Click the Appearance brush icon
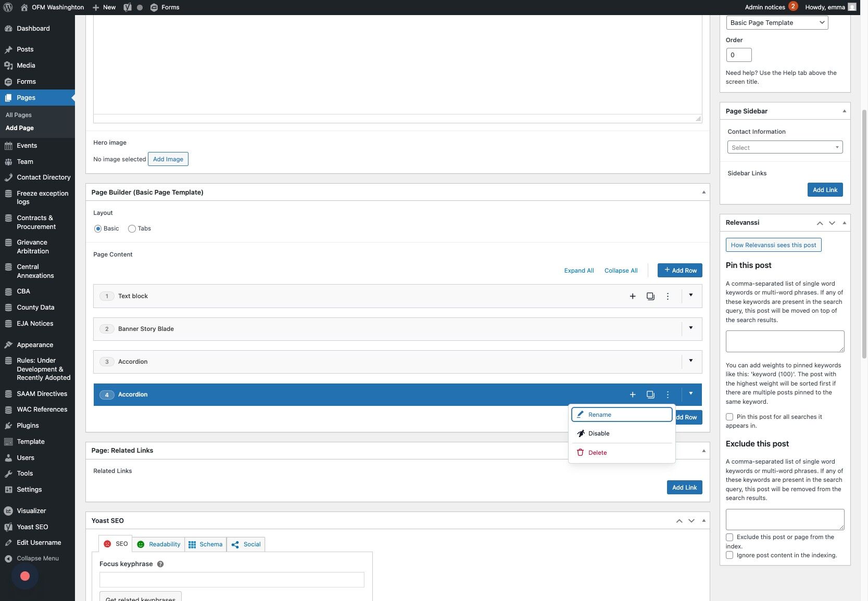The width and height of the screenshot is (868, 601). [8, 345]
